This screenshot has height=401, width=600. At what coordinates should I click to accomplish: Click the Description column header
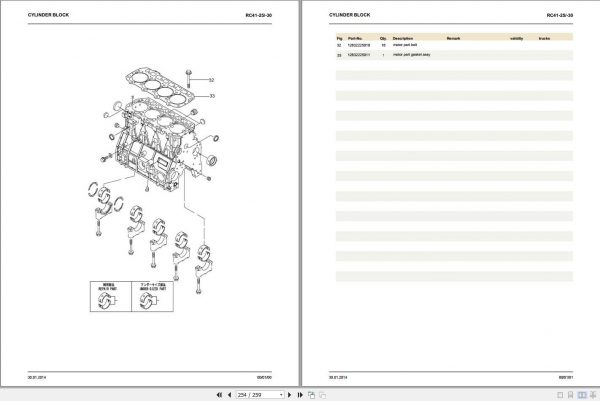(x=403, y=38)
